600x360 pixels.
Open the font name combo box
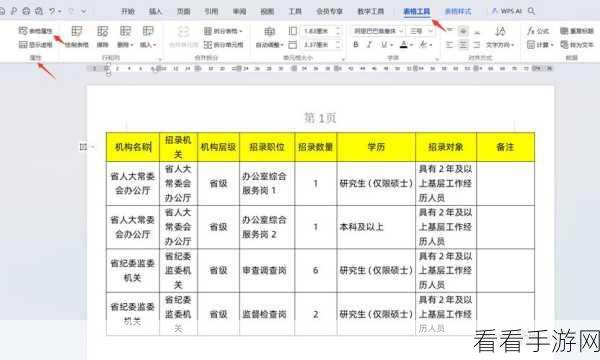(378, 31)
